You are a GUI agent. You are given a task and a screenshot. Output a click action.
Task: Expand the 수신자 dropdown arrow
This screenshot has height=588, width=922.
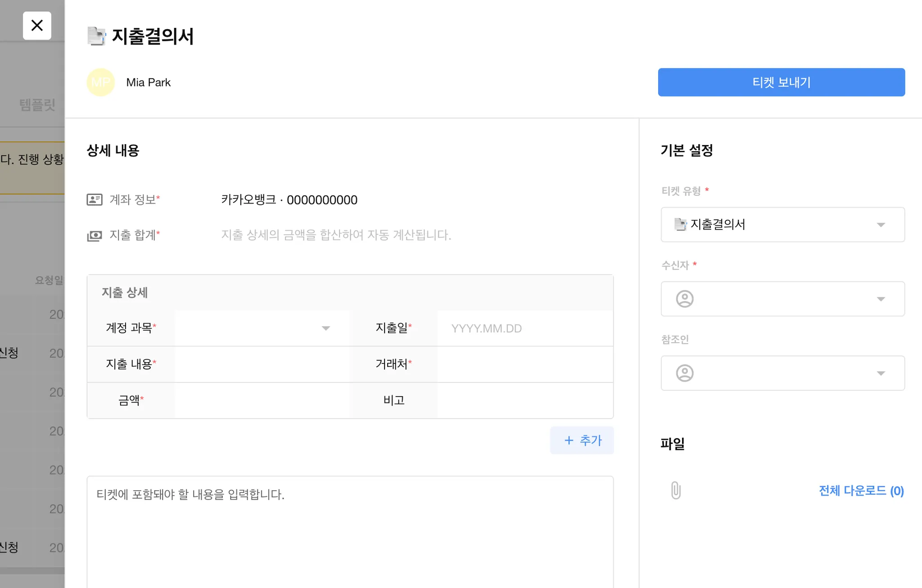point(881,299)
